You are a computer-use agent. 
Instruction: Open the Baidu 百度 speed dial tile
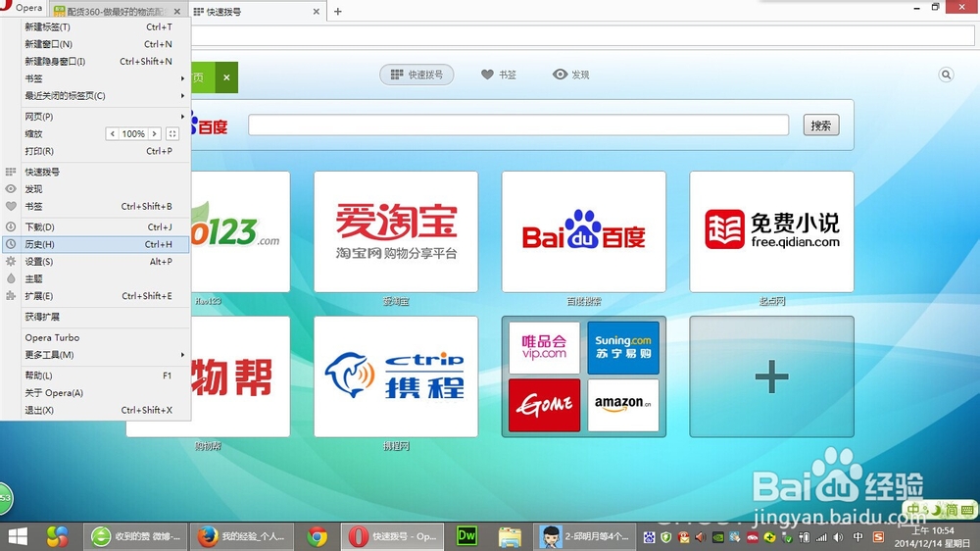(584, 231)
